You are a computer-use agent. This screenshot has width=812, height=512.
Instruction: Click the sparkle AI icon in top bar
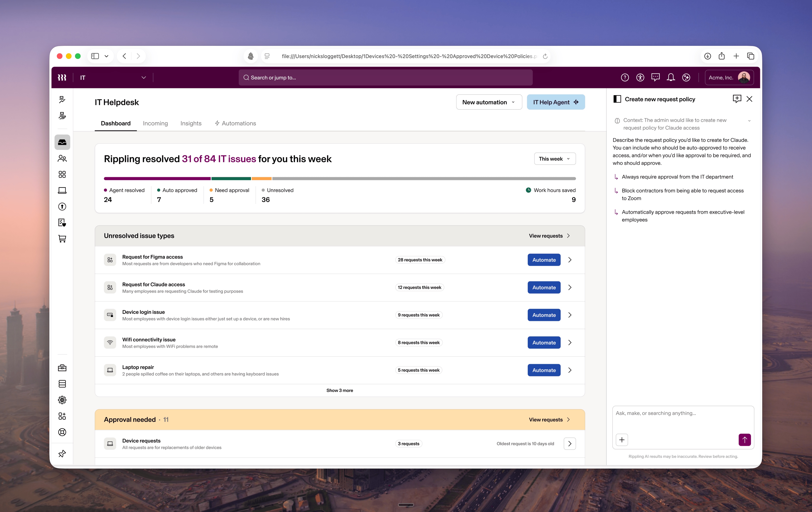coord(686,78)
